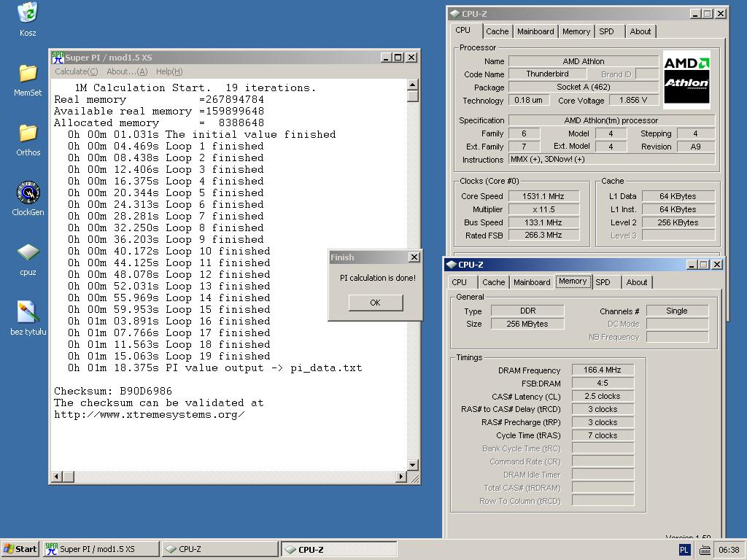Select About tab in front CPU-Z window
The height and width of the screenshot is (560, 747).
[x=636, y=282]
